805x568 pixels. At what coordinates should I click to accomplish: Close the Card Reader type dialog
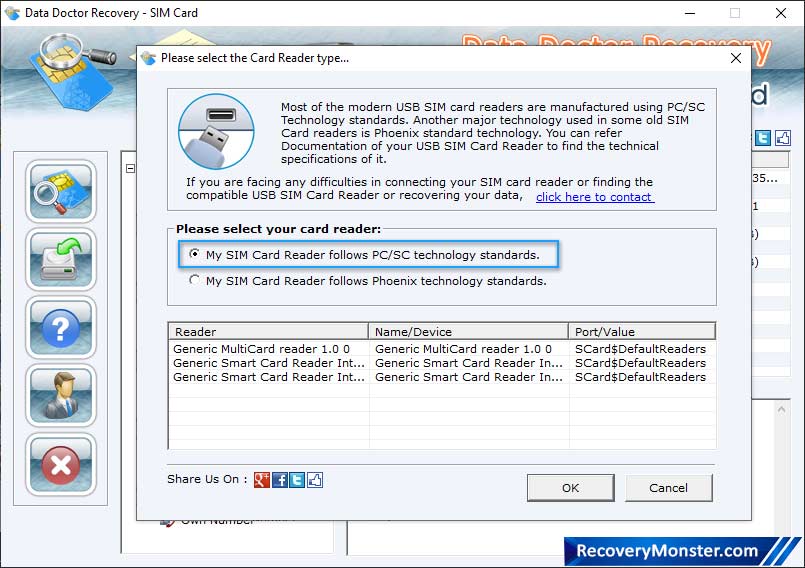click(x=736, y=58)
